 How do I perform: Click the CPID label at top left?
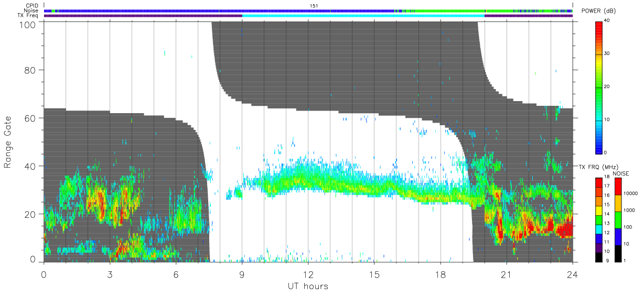(x=31, y=6)
